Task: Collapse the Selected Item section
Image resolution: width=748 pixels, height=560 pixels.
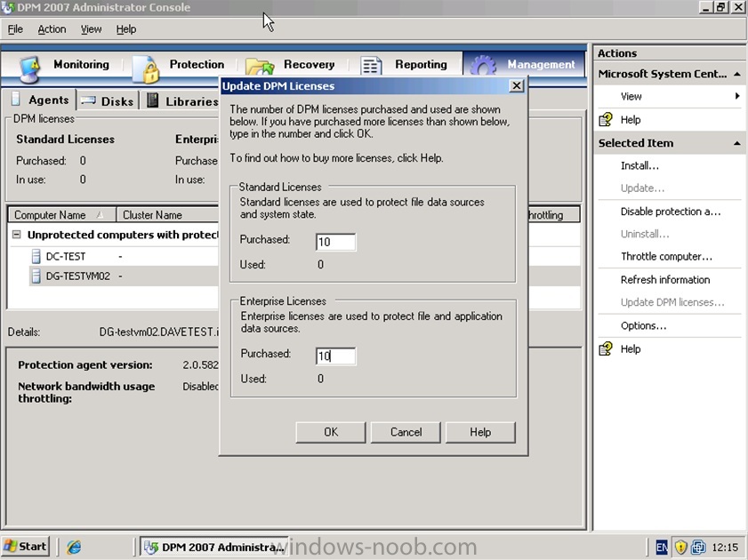Action: pyautogui.click(x=737, y=143)
